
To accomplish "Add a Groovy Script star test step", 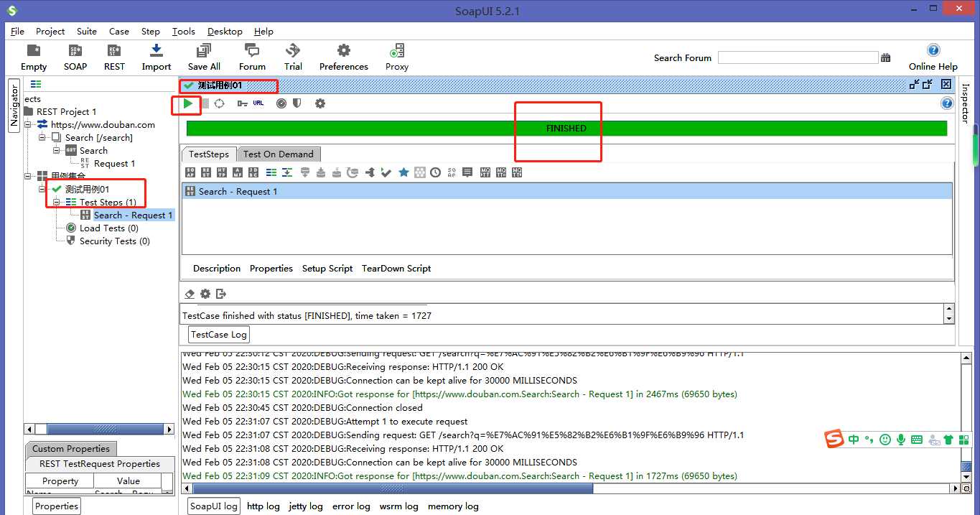I will (403, 172).
